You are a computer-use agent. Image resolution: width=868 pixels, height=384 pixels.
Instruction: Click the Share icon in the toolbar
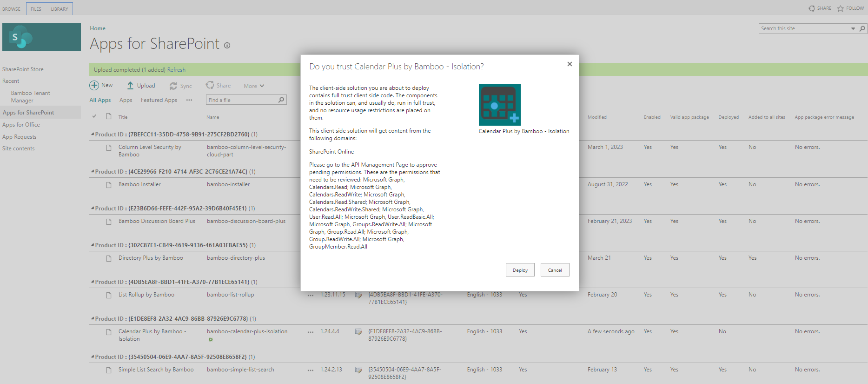210,85
